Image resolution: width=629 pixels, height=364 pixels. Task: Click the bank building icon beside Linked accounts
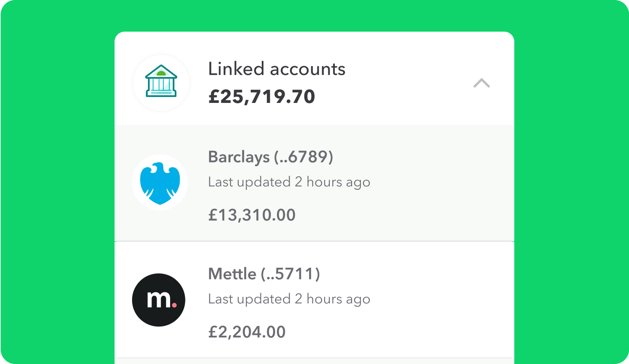tap(161, 83)
